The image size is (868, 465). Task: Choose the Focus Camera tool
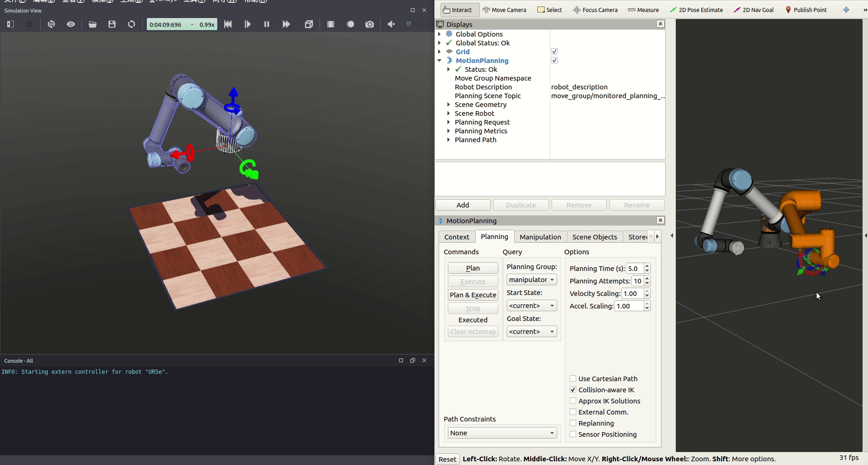point(595,10)
